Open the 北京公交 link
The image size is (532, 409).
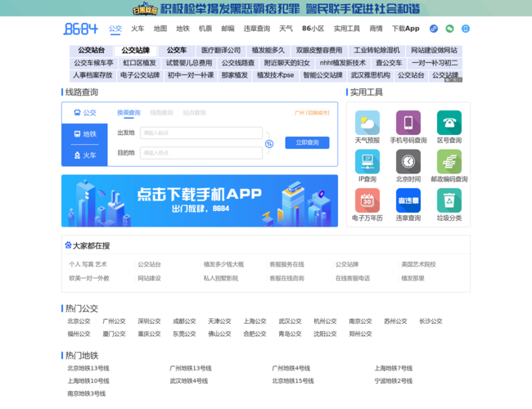click(x=79, y=321)
